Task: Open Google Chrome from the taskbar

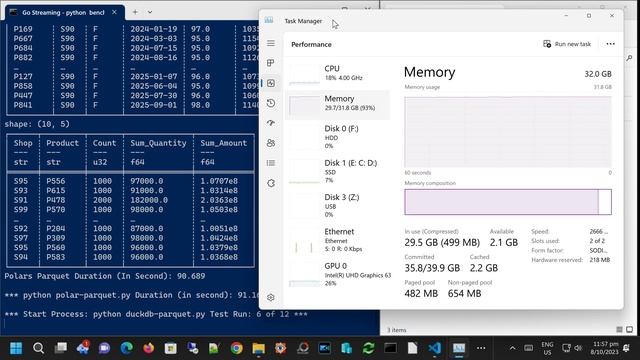Action: [x=236, y=348]
